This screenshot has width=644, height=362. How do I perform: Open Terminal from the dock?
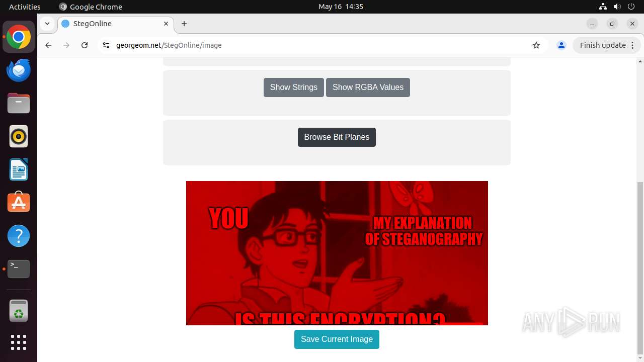click(19, 269)
